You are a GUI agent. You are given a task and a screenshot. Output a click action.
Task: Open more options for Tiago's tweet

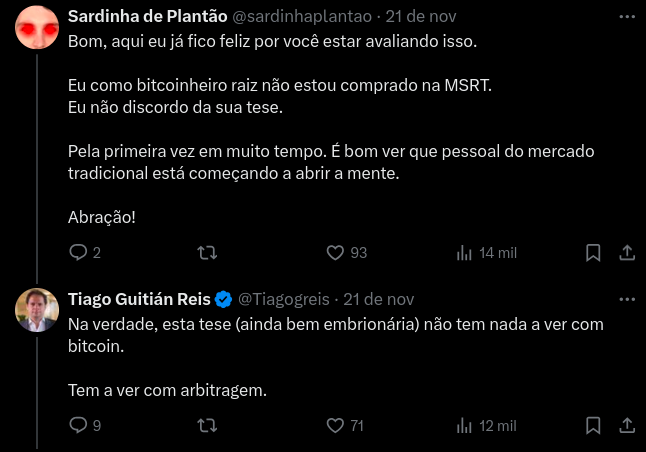tap(627, 300)
